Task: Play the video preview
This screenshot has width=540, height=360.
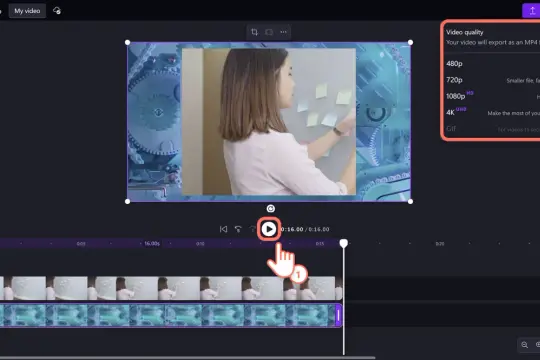Action: [x=269, y=229]
